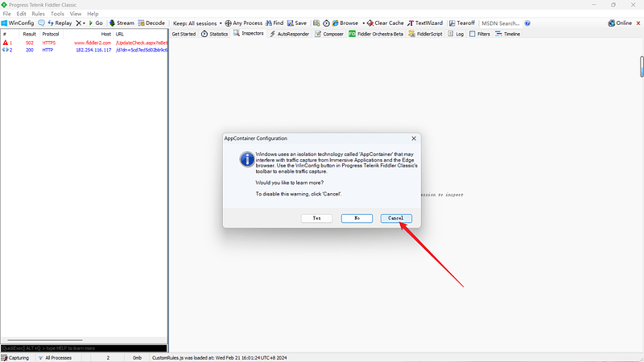Switch to the Inspectors tab
Viewport: 644px width, 362px height.
click(x=249, y=33)
